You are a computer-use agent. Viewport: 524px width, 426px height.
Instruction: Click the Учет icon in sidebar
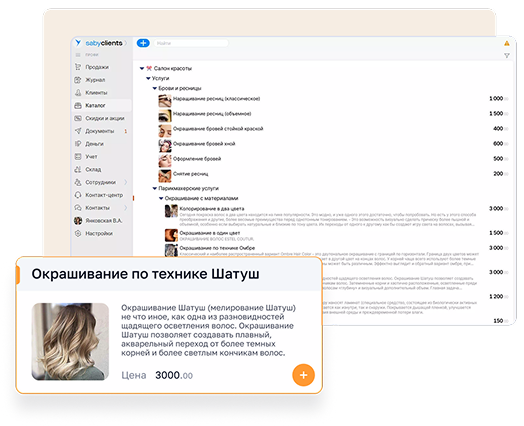click(x=78, y=156)
